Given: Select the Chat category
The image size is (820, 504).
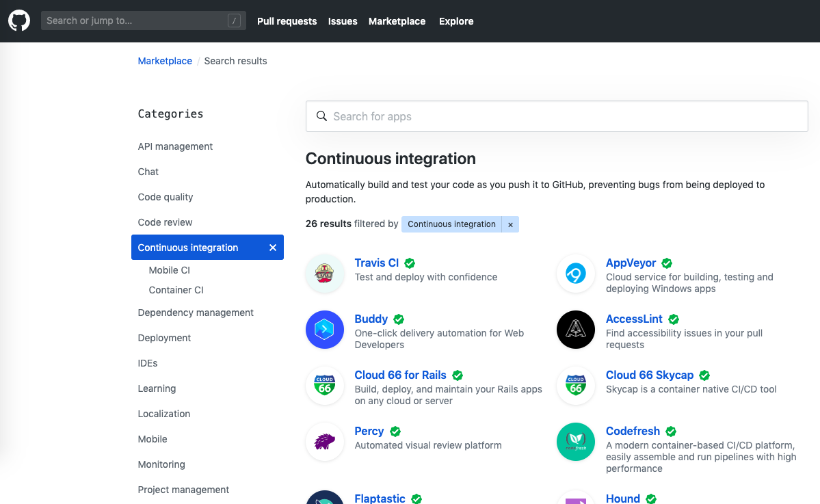Looking at the screenshot, I should pyautogui.click(x=148, y=172).
